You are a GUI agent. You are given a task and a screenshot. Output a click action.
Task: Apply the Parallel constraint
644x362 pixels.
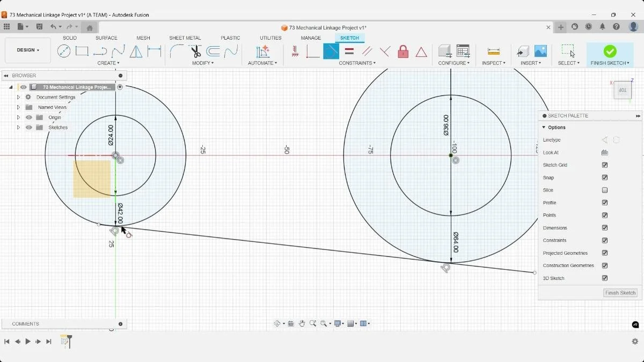pos(367,51)
